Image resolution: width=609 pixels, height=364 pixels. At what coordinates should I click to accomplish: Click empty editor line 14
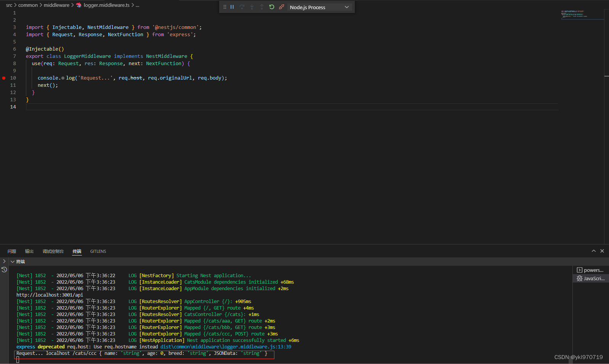click(292, 107)
